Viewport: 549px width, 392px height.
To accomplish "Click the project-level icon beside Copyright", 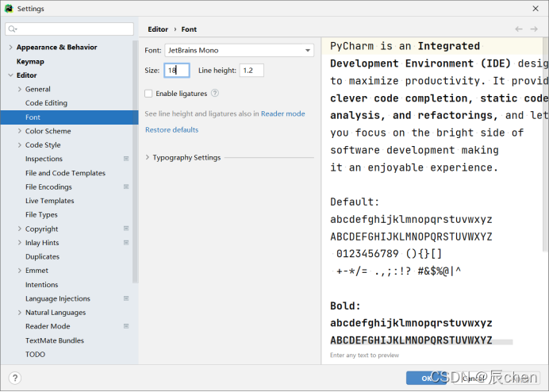I will point(126,229).
